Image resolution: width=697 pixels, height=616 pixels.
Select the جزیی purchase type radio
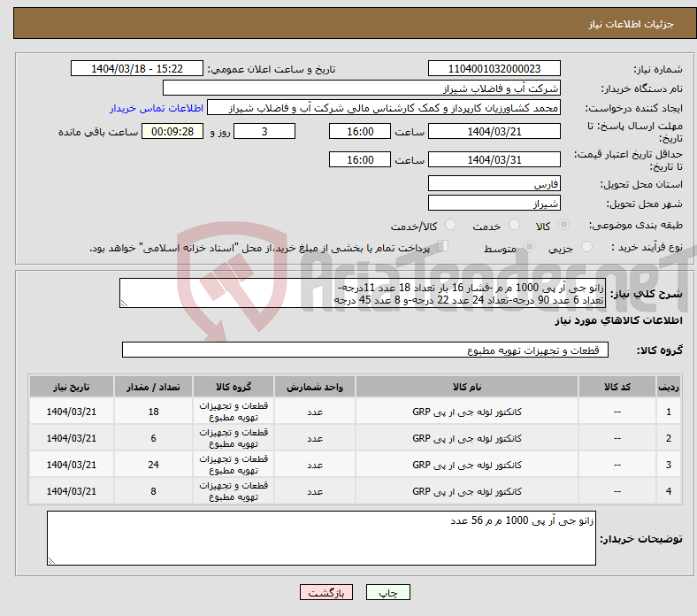(x=586, y=246)
